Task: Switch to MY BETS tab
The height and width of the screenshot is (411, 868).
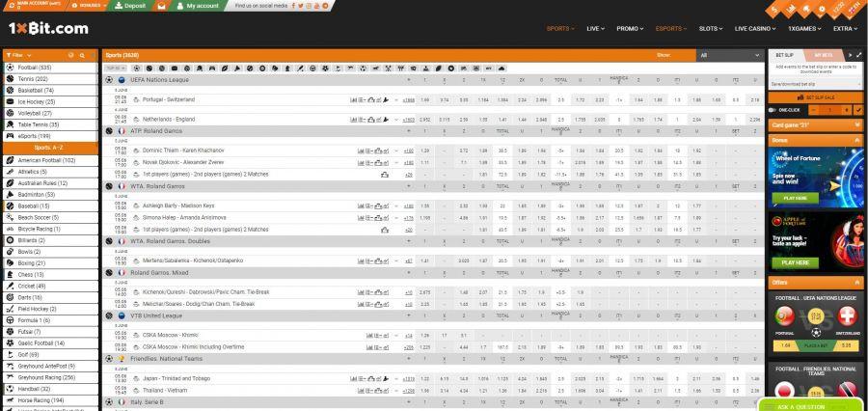Action: coord(823,55)
